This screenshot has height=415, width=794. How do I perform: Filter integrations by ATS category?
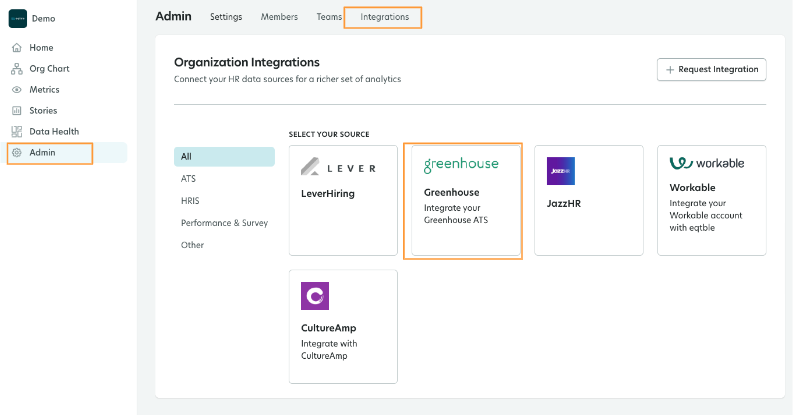coord(188,179)
